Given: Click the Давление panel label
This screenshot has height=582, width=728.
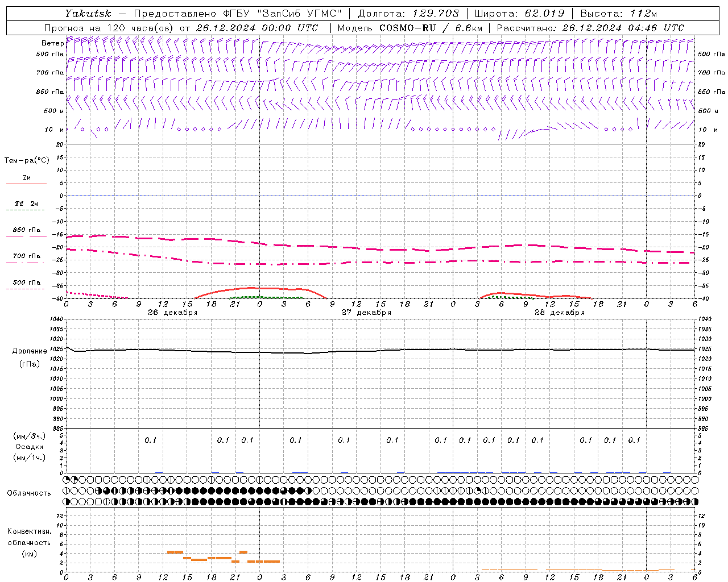Looking at the screenshot, I should click(30, 351).
